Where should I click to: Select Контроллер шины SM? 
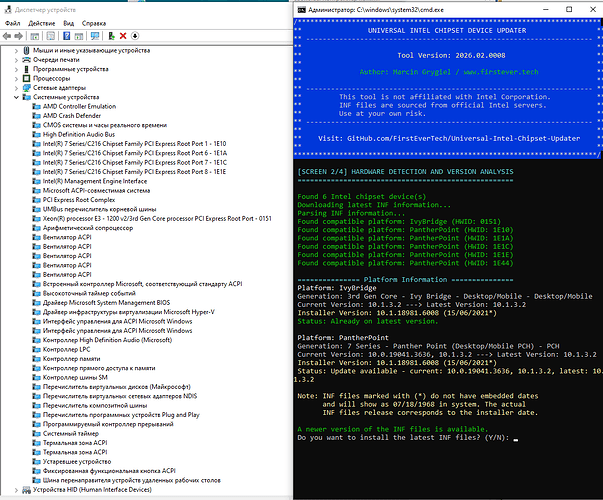tap(75, 377)
